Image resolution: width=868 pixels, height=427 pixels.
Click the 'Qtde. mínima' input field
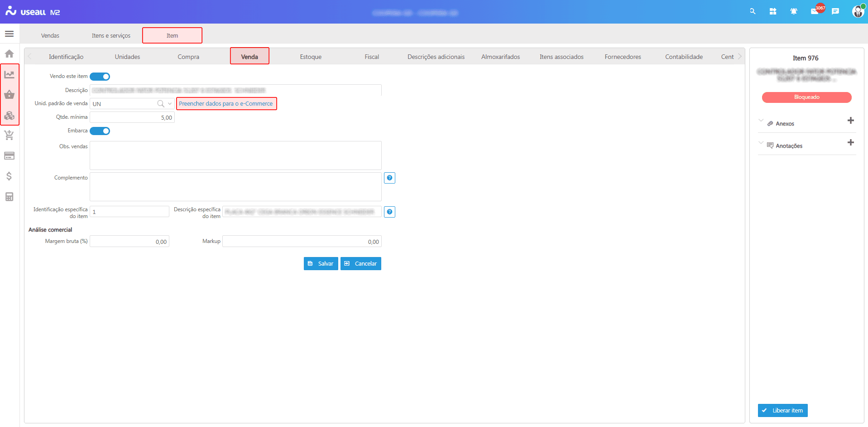coord(131,117)
